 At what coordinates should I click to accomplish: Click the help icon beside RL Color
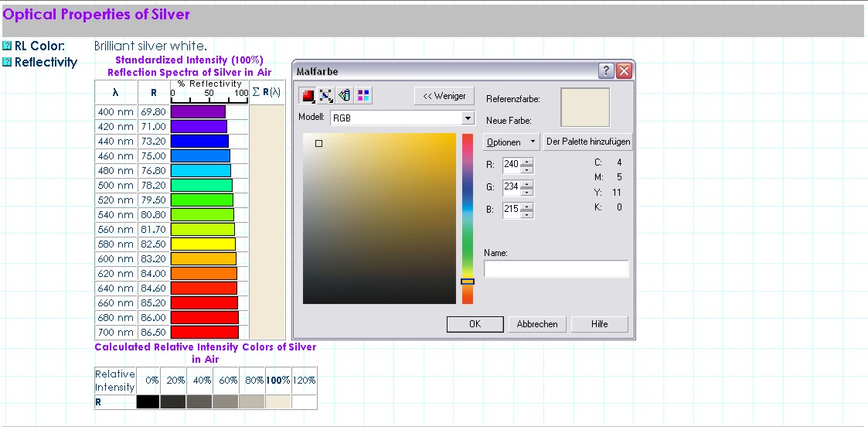[x=7, y=46]
